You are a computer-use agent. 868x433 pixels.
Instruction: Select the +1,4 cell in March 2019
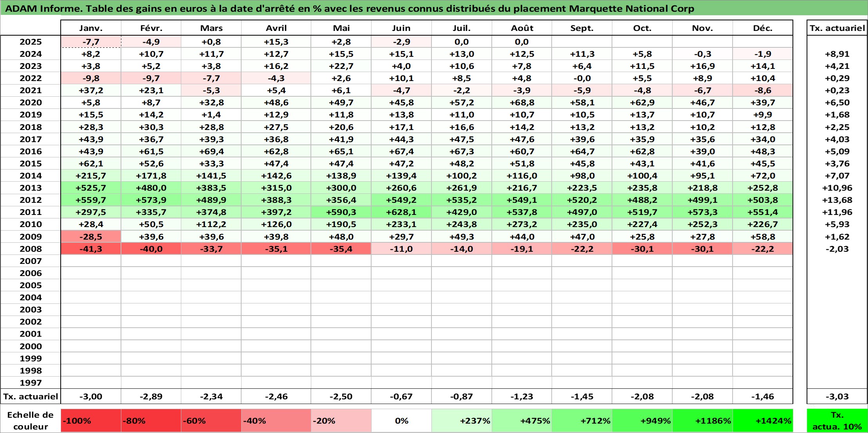point(211,115)
